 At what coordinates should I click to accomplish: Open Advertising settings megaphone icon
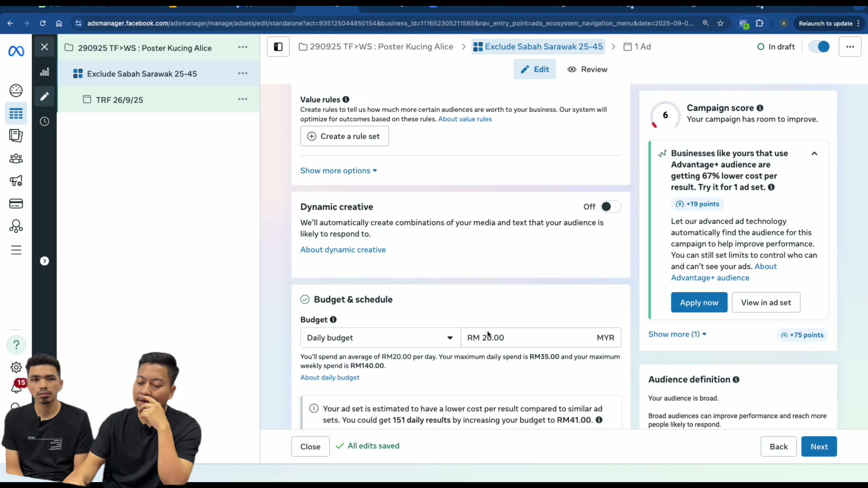pos(16,181)
